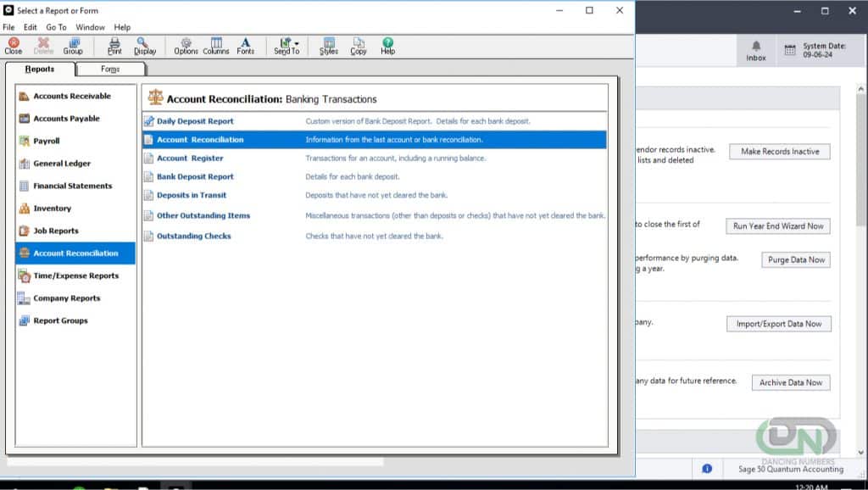
Task: Click the Styles toolbar icon
Action: click(x=329, y=46)
